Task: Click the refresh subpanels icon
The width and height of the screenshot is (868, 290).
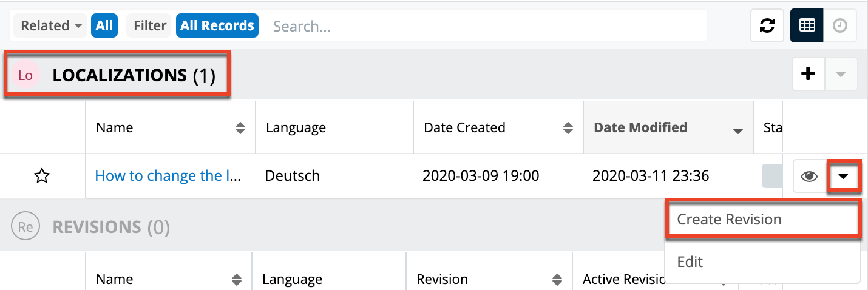Action: click(767, 25)
